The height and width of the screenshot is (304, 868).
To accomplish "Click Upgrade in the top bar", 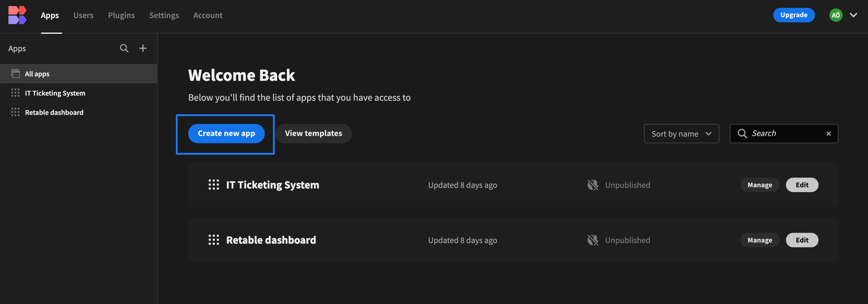I will 794,15.
